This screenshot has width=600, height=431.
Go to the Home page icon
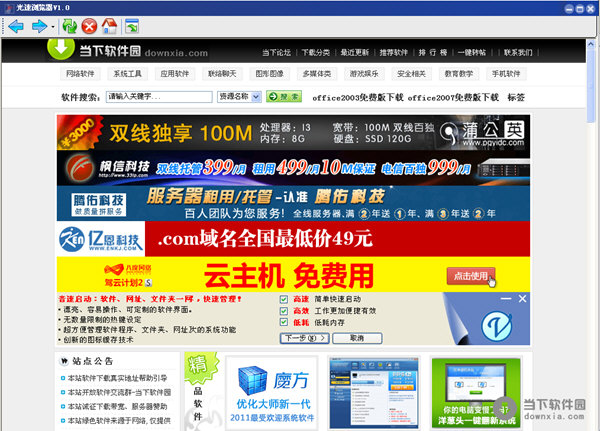pyautogui.click(x=110, y=25)
